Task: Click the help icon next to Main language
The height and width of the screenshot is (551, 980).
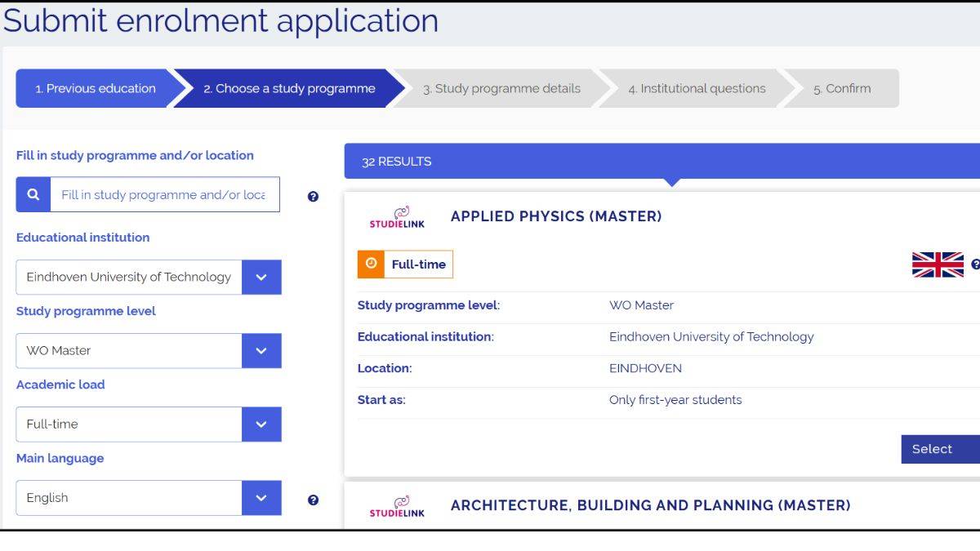Action: (x=313, y=500)
